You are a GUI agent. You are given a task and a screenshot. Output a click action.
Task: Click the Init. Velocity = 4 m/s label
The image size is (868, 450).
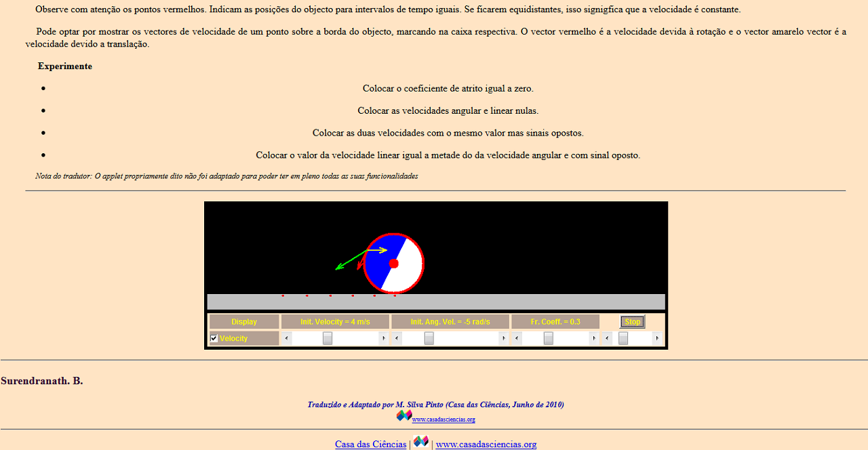pyautogui.click(x=335, y=321)
